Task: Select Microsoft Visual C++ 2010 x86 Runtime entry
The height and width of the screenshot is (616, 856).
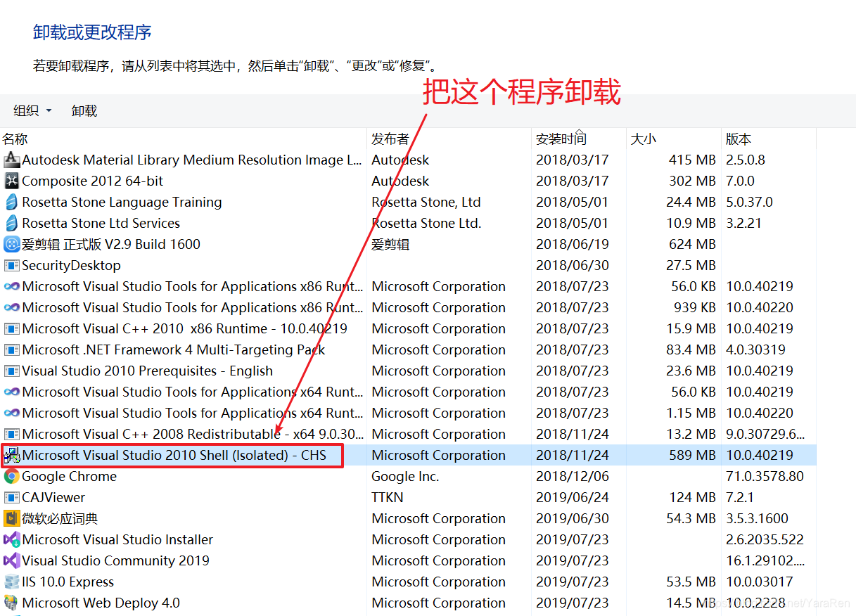Action: click(184, 328)
